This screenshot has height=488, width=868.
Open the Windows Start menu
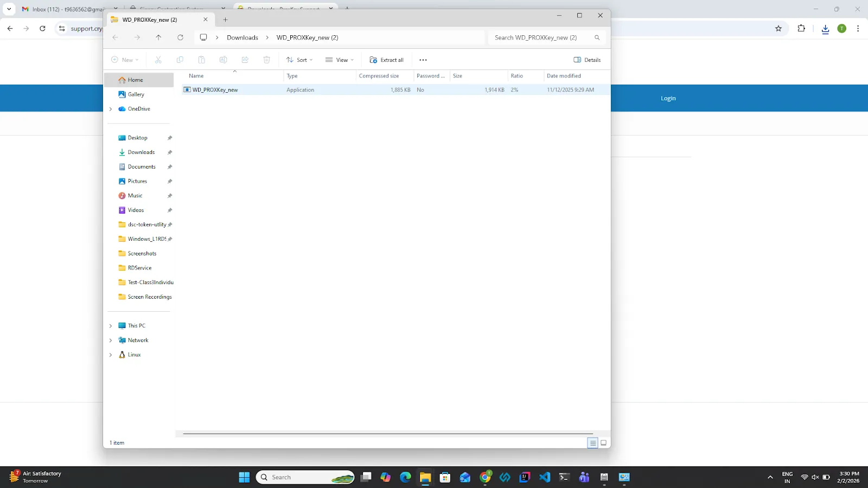click(244, 477)
